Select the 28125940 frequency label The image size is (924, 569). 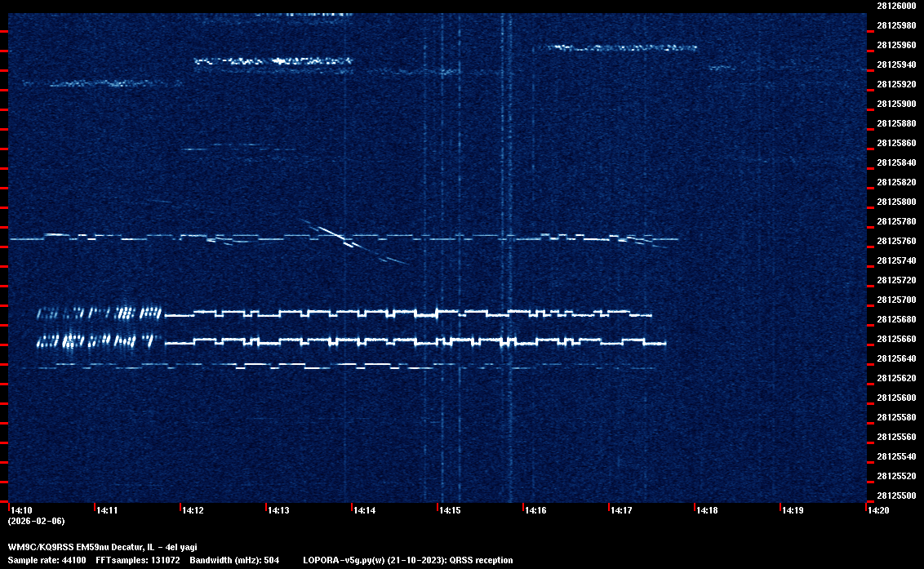(x=895, y=64)
